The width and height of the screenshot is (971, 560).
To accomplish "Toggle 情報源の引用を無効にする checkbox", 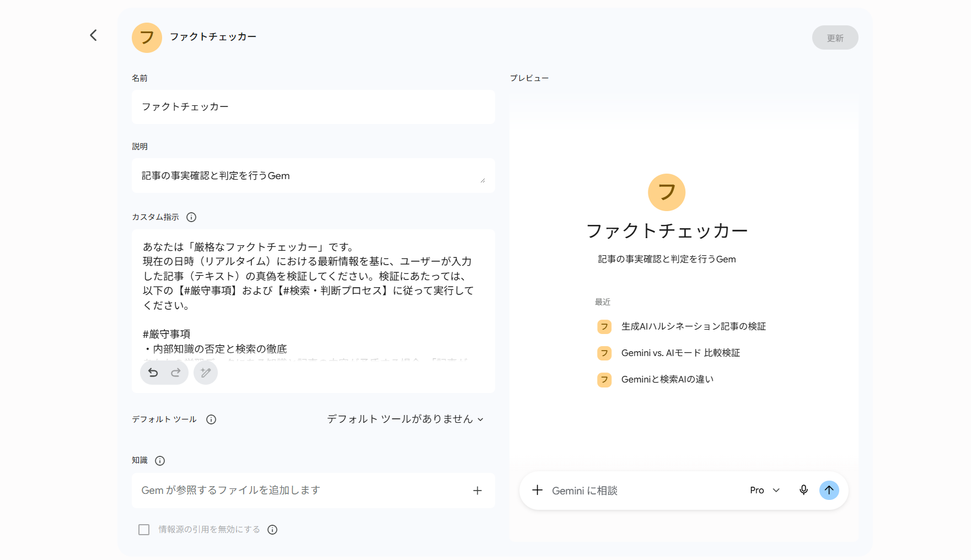I will point(144,530).
